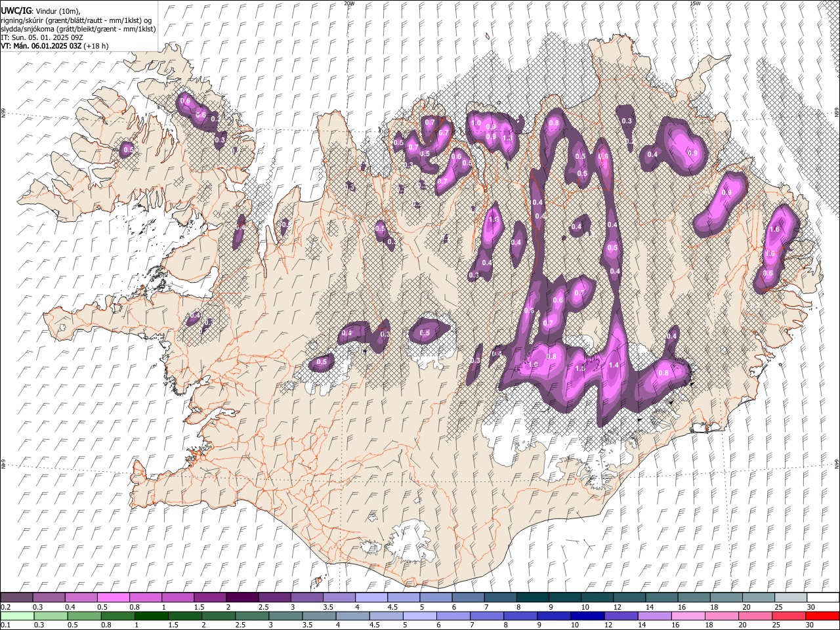Viewport: 840px width, 630px height.
Task: Select the top-row legend swatch starting at 7
Action: pyautogui.click(x=499, y=597)
